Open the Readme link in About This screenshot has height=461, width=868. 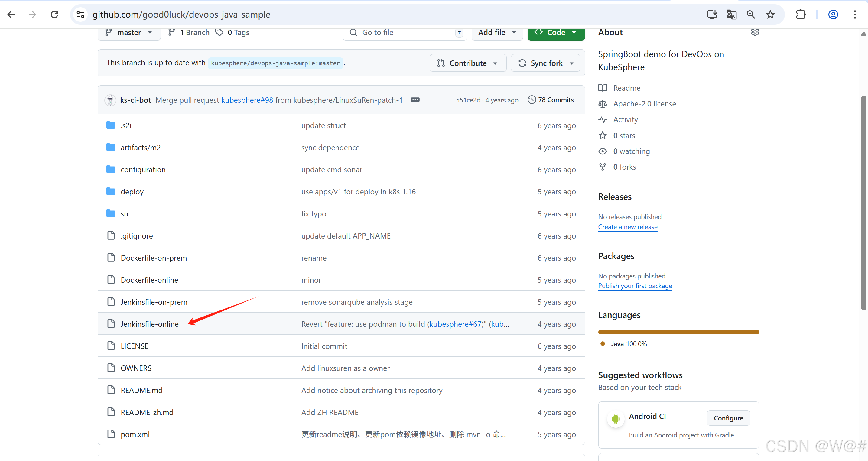point(627,88)
